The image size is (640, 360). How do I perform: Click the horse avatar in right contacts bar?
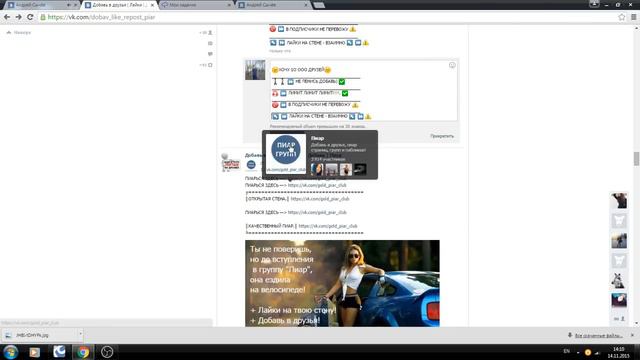[x=619, y=280]
